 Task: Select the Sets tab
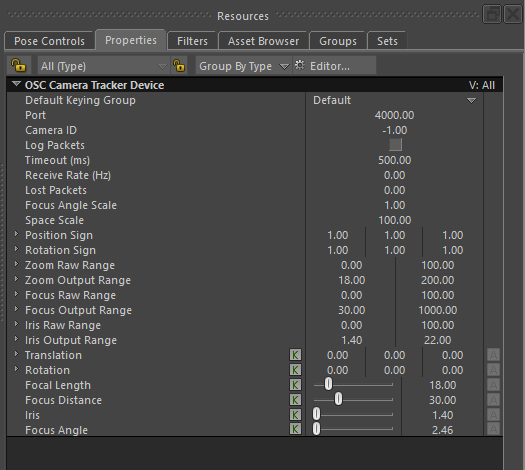coord(387,41)
